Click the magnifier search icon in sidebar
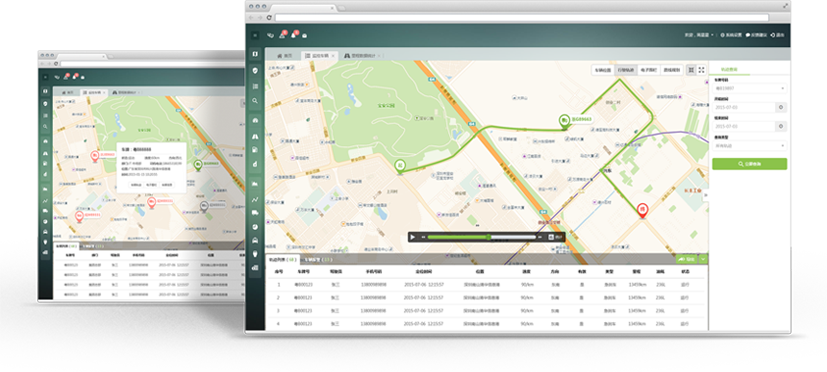The height and width of the screenshot is (372, 827). [x=255, y=100]
